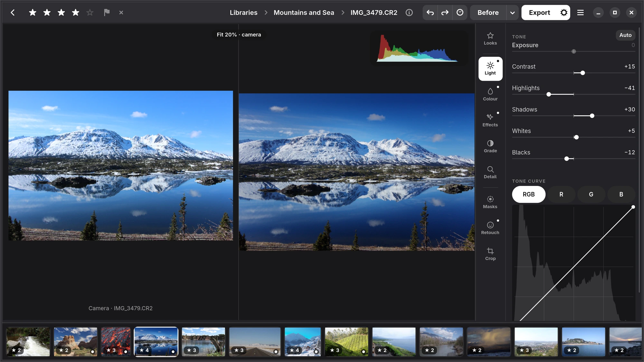Open the Effects panel
Image resolution: width=644 pixels, height=362 pixels.
point(490,120)
